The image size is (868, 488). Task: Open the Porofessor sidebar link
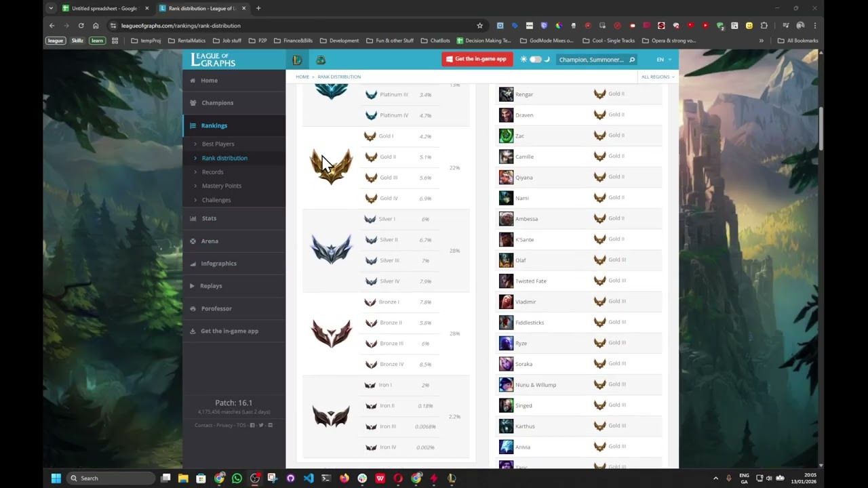[216, 308]
